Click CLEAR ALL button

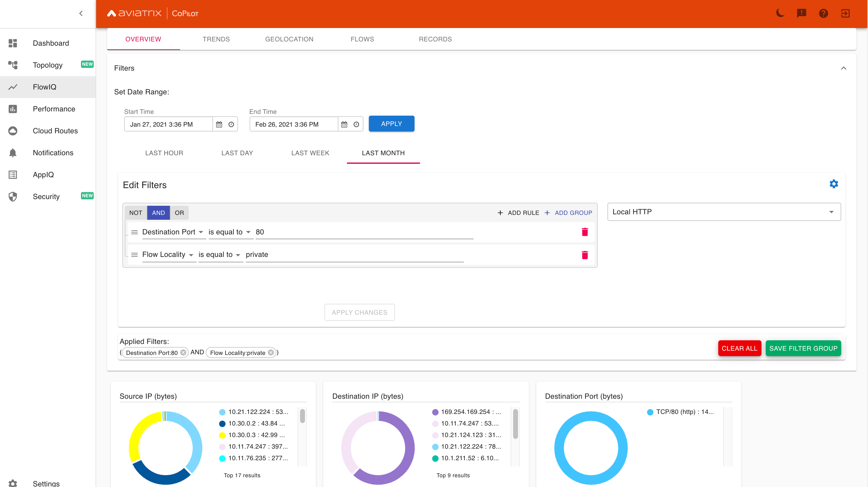tap(740, 348)
